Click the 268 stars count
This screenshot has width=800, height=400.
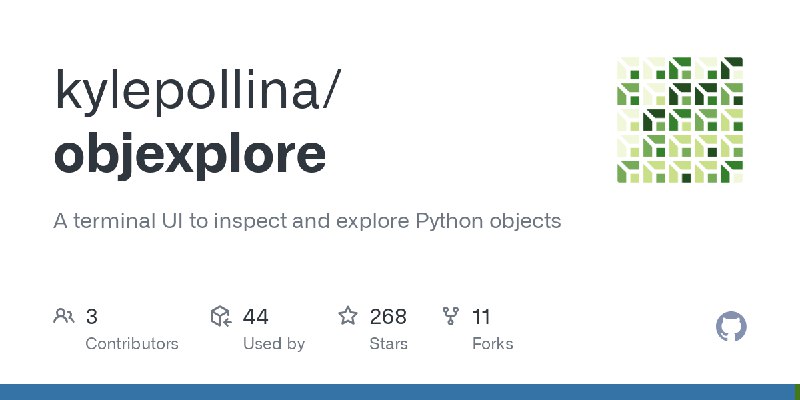click(388, 317)
